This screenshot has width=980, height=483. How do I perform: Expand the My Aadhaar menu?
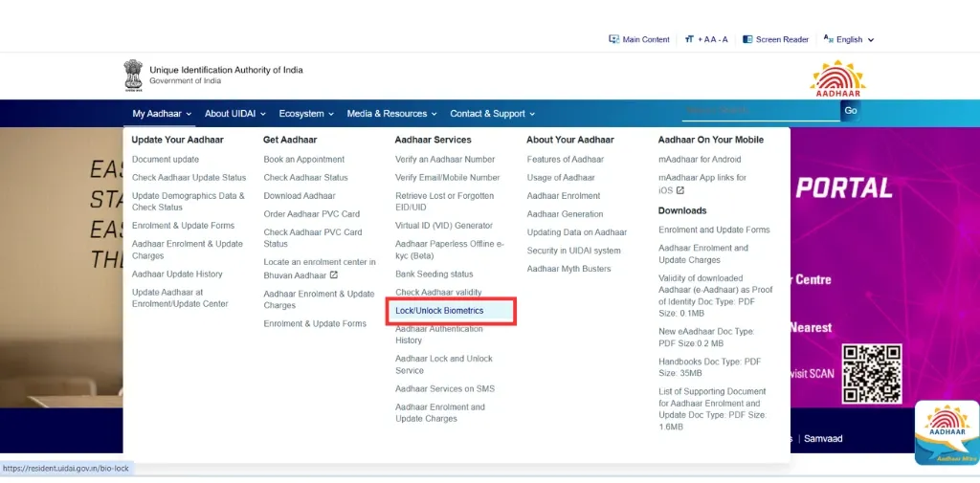(162, 114)
